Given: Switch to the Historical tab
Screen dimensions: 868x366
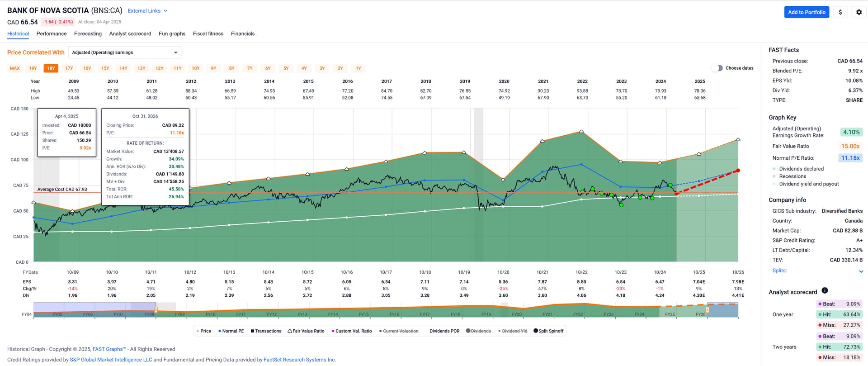Looking at the screenshot, I should [x=18, y=34].
